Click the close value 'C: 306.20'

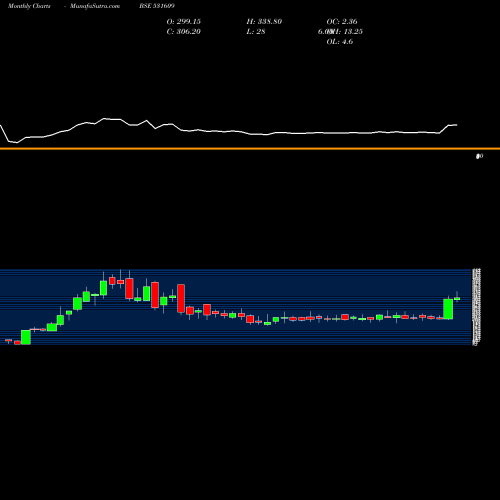click(184, 32)
